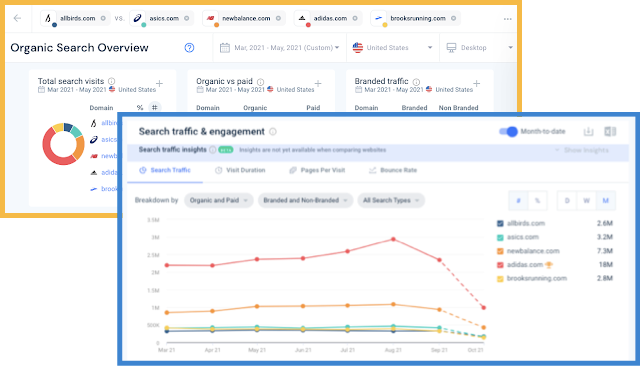
Task: Click info icon beside Total search visits
Action: click(111, 81)
